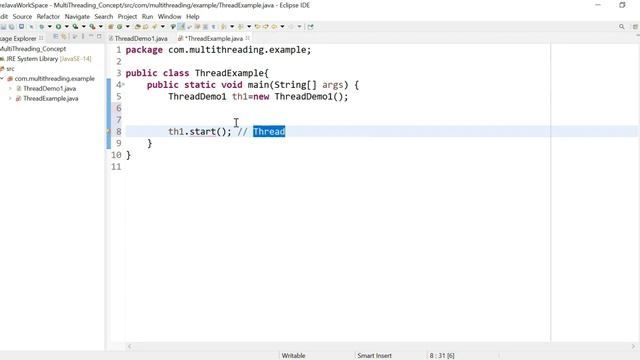Run the program with the green Run icon
This screenshot has width=640, height=360.
(58, 27)
